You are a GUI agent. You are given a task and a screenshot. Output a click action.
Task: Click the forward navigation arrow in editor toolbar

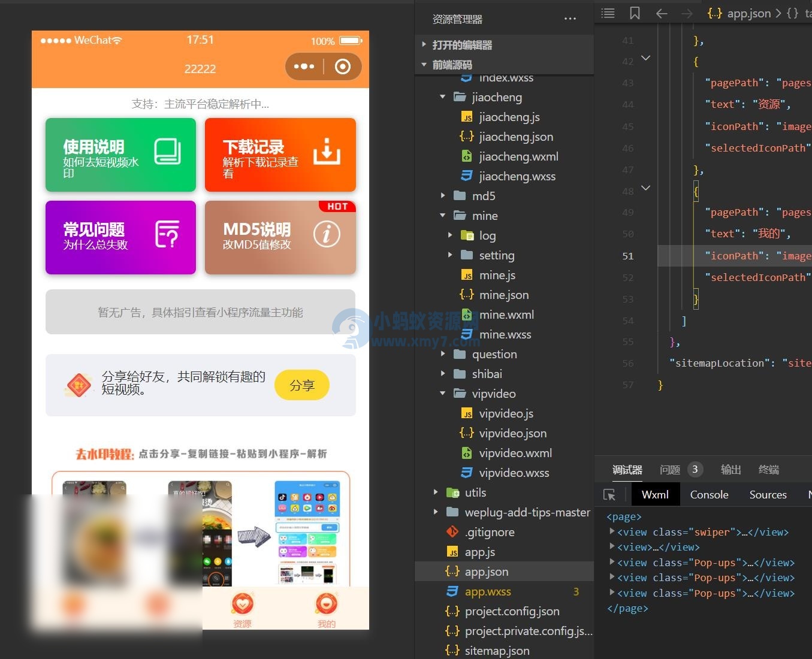coord(687,13)
